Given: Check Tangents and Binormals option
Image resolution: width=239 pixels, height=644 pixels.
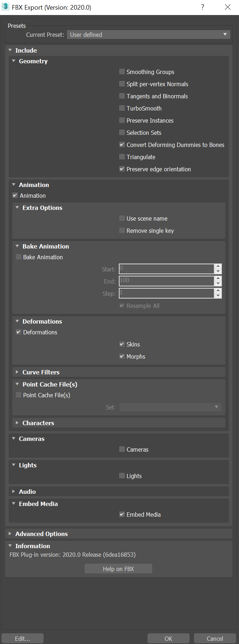Looking at the screenshot, I should 122,96.
